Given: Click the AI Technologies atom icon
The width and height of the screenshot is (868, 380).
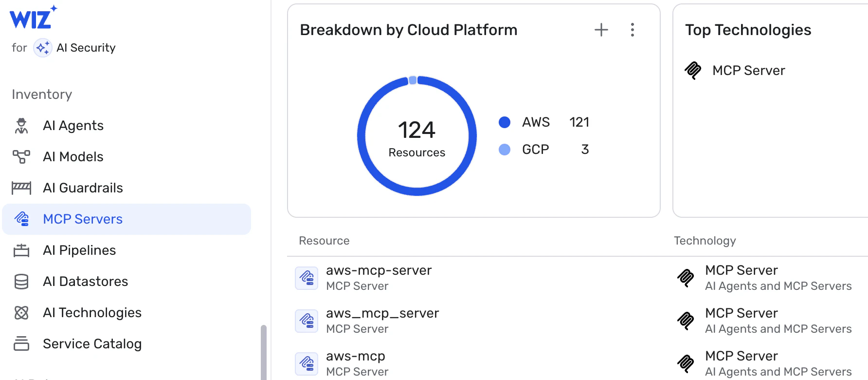Looking at the screenshot, I should [21, 313].
